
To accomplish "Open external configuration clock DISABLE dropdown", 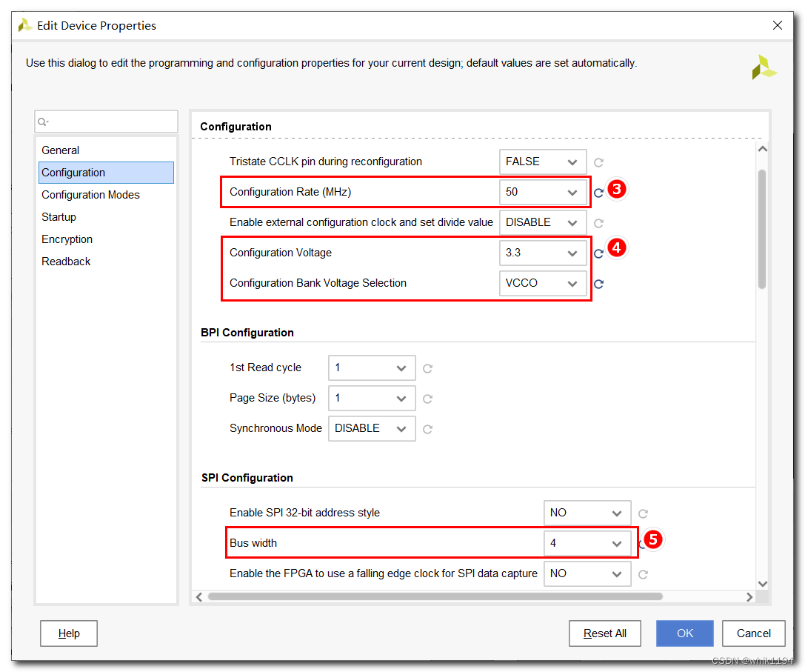I will 543,222.
